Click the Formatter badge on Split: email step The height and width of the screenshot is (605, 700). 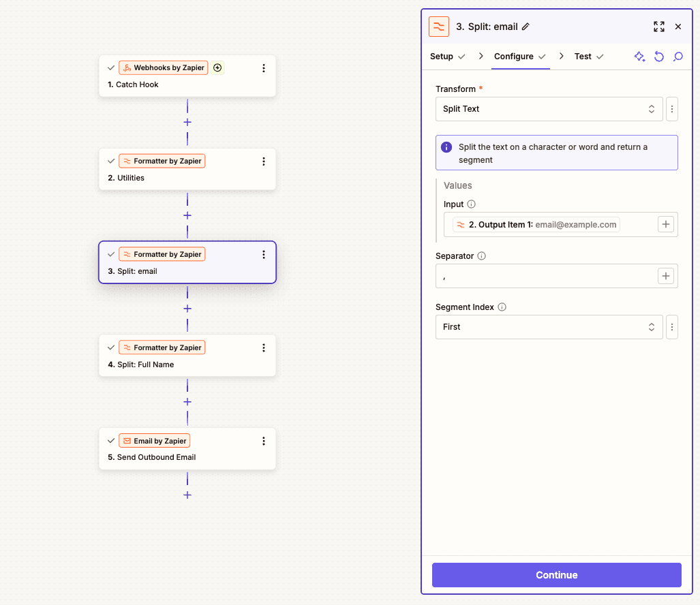(x=162, y=254)
